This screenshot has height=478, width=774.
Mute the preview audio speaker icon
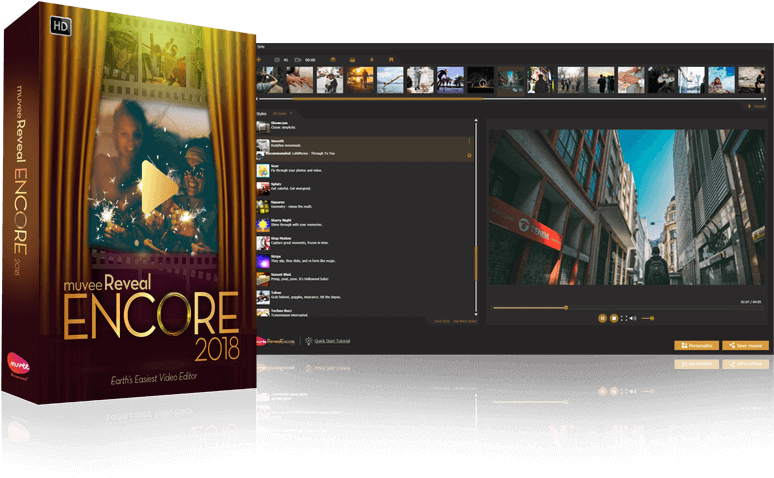[x=633, y=319]
